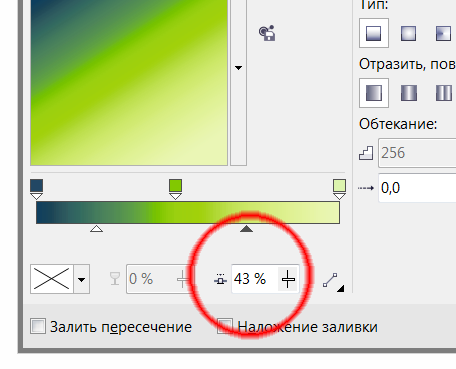Select the conical fountain fill type icon
Viewport: 456px width, 369px height.
pyautogui.click(x=443, y=33)
